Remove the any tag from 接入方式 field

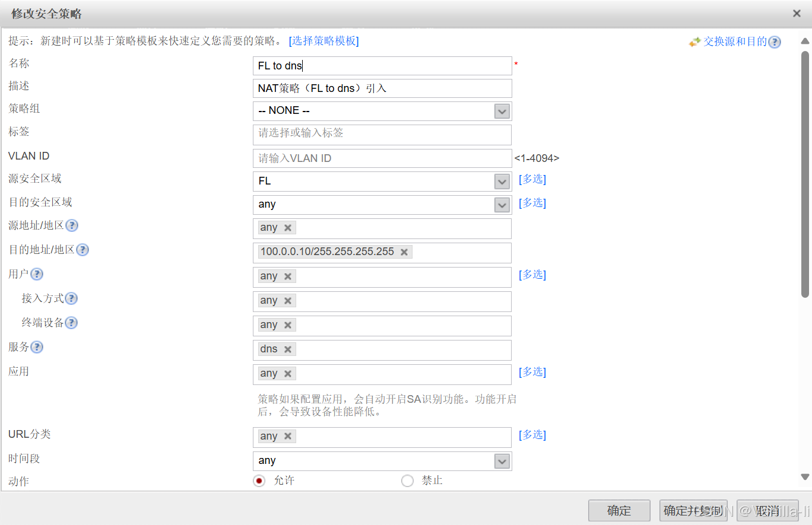pyautogui.click(x=288, y=301)
